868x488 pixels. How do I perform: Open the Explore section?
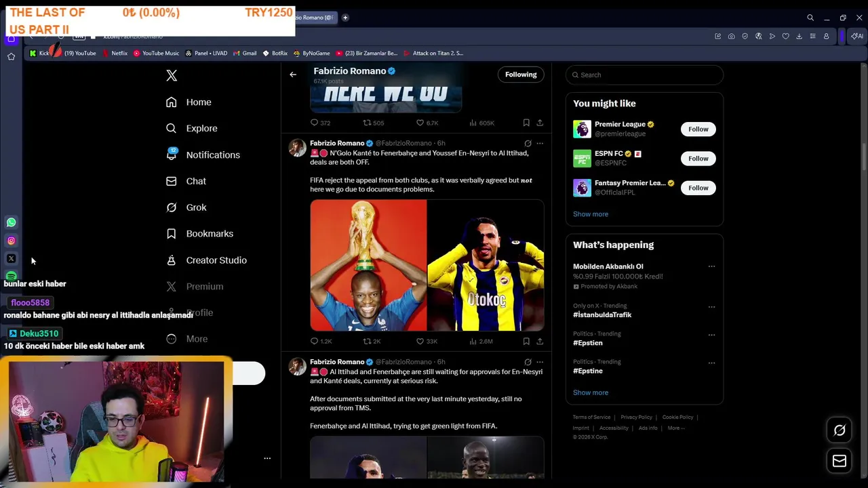(x=191, y=128)
